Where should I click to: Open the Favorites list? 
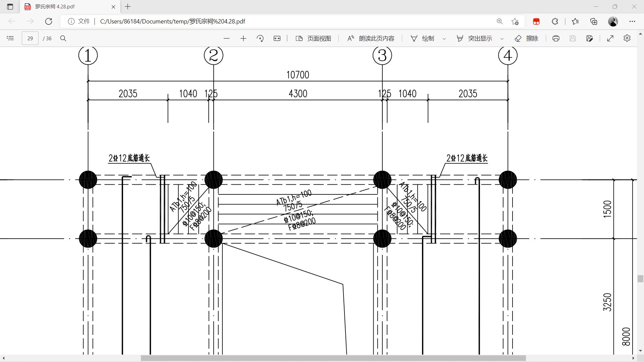(575, 21)
